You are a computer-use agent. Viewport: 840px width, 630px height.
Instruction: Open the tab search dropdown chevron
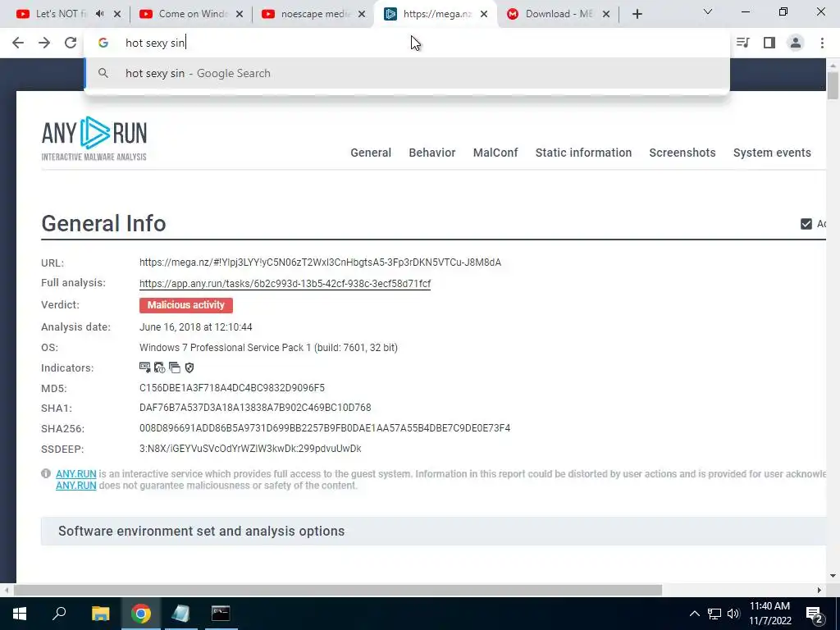708,11
